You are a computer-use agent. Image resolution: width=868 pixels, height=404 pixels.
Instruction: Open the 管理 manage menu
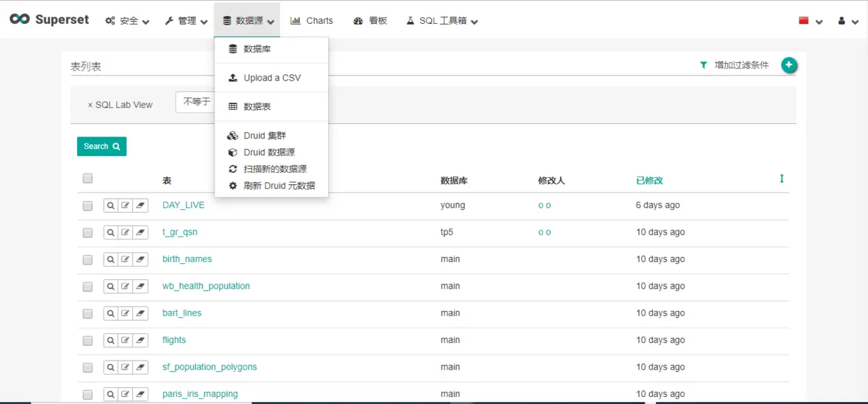[x=186, y=21]
